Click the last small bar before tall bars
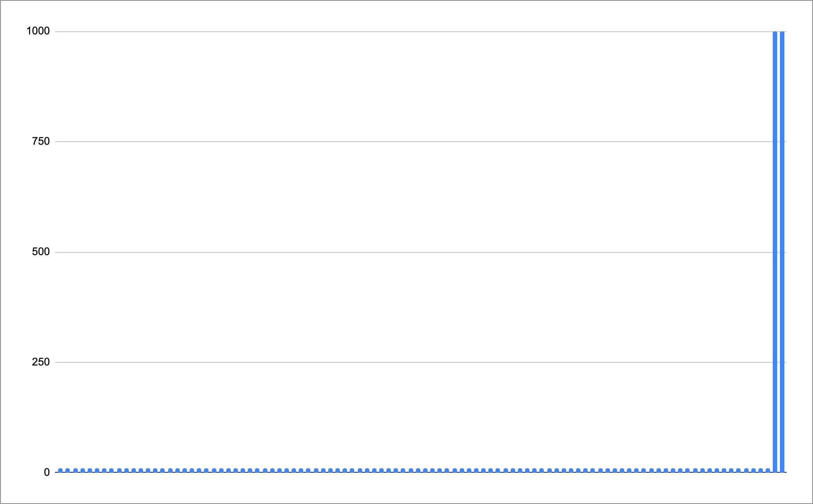 pos(768,470)
